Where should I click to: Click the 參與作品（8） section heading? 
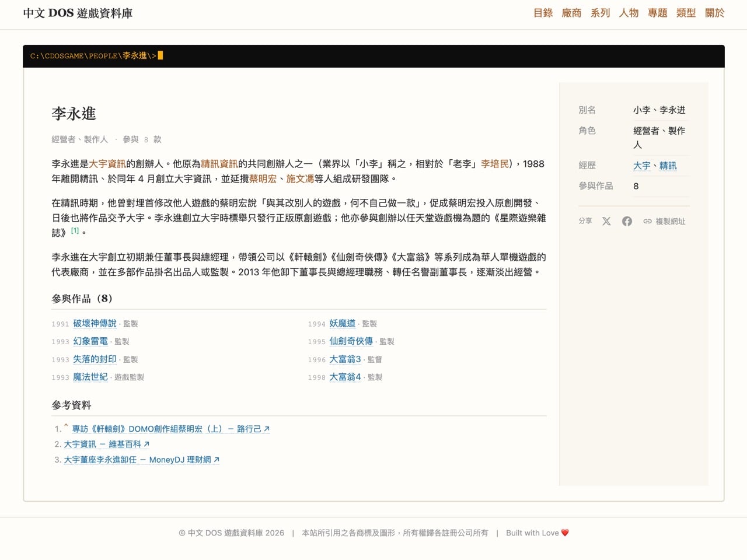click(82, 299)
